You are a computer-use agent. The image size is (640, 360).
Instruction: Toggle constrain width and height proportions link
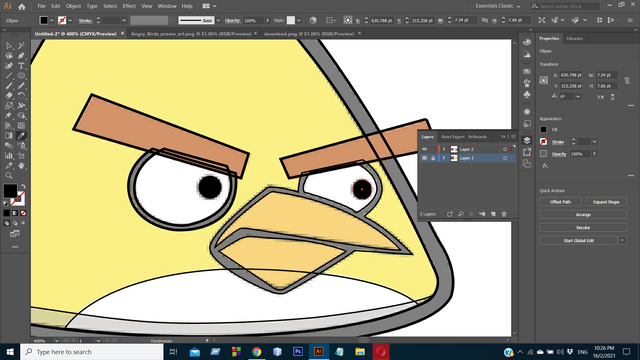pos(627,80)
